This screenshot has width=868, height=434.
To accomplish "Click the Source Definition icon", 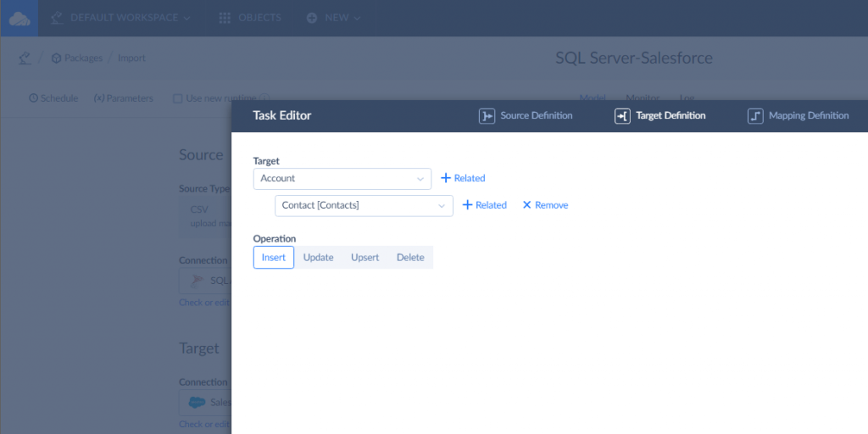I will (x=487, y=116).
